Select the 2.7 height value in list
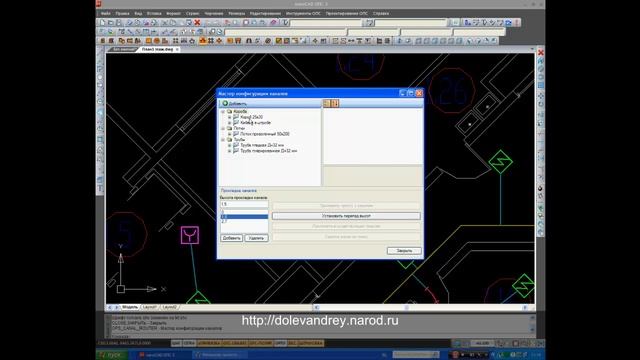The image size is (640, 360). 244,221
